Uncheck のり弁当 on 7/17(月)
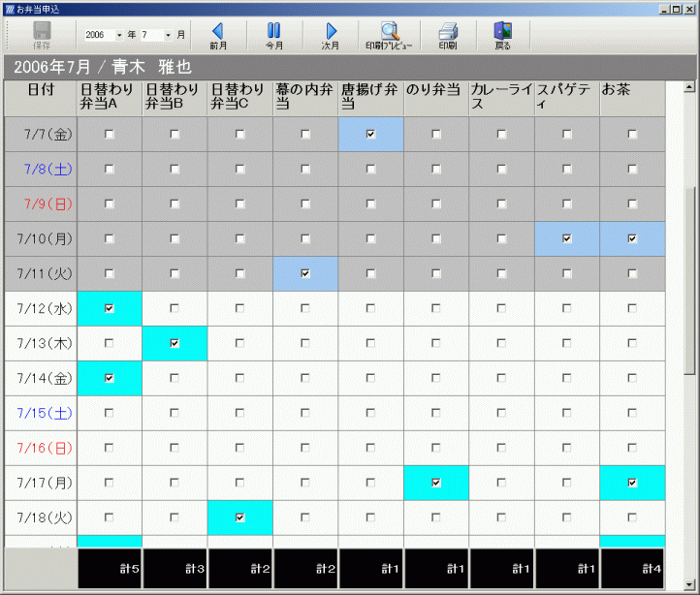This screenshot has width=700, height=595. coord(436,483)
